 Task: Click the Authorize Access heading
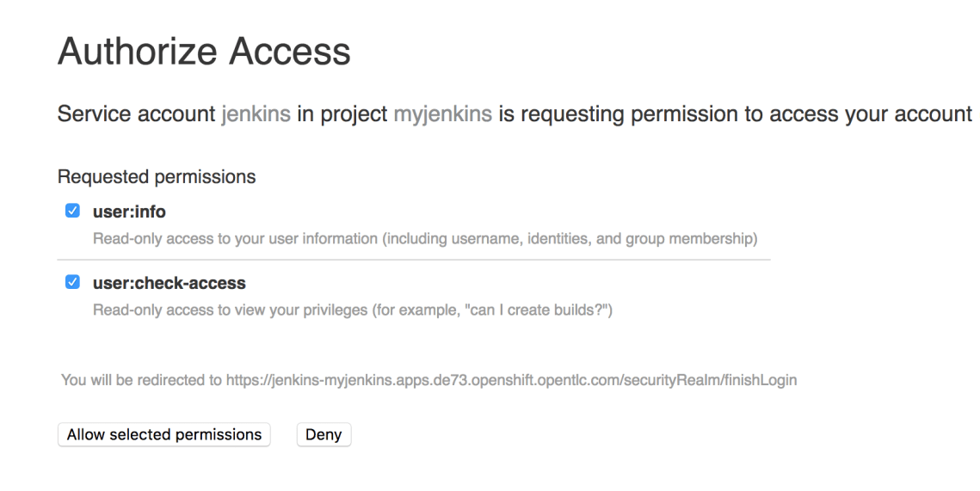click(x=204, y=52)
